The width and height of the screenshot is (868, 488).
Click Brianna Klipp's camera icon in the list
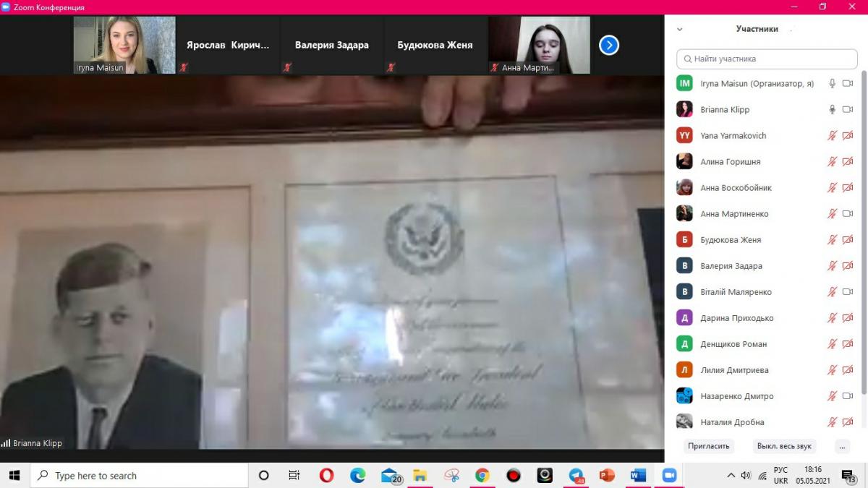[x=848, y=110]
